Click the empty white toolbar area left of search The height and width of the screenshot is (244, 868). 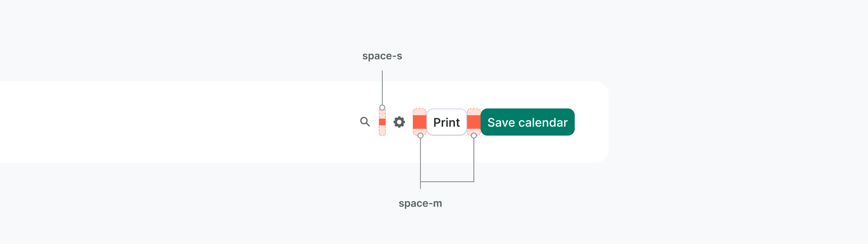click(170, 122)
